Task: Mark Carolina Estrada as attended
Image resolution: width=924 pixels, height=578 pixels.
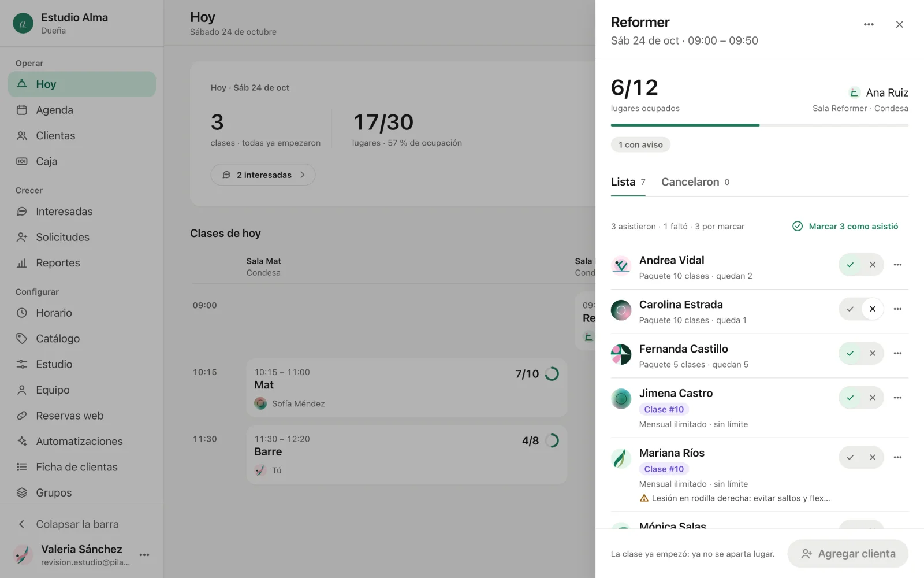Action: [850, 309]
